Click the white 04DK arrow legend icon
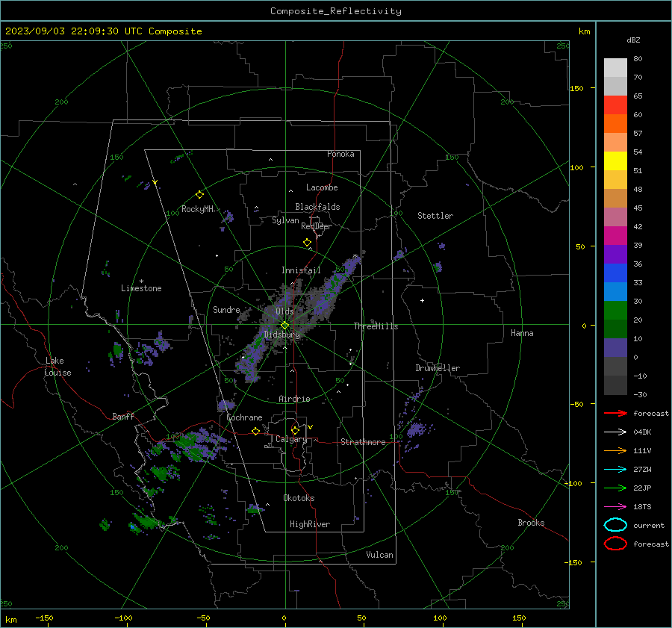 [615, 432]
